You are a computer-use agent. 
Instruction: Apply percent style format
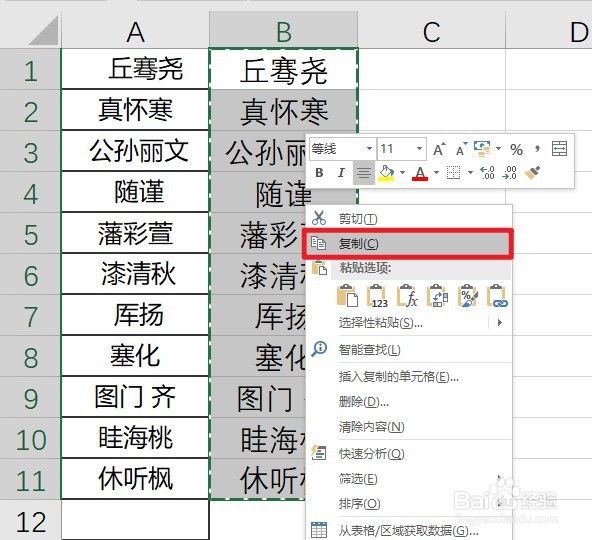pyautogui.click(x=516, y=149)
